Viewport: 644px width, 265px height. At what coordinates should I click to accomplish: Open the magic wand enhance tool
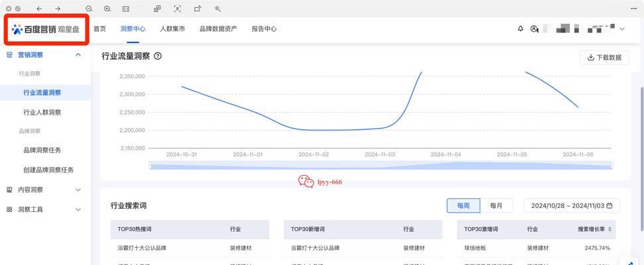tap(218, 9)
